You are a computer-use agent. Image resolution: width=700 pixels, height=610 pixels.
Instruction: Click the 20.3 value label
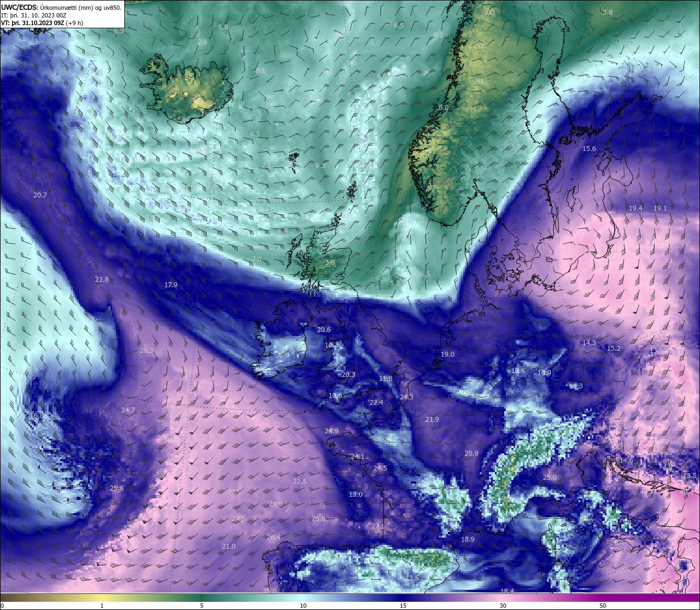[x=348, y=374]
